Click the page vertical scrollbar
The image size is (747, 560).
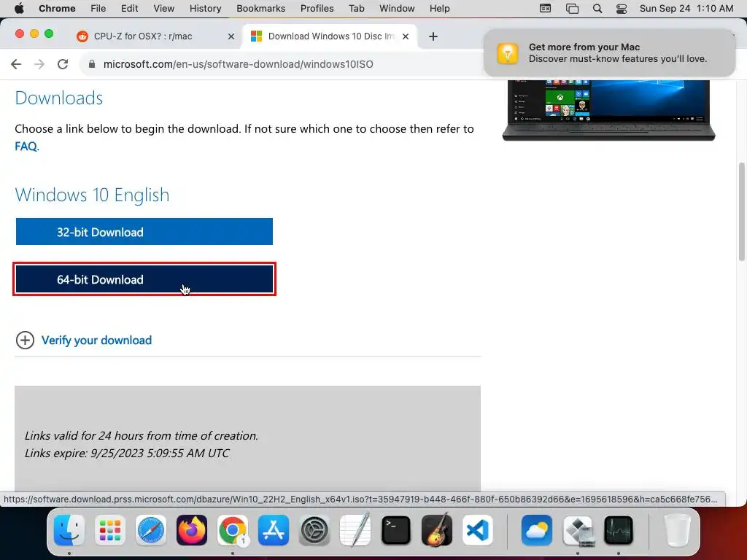(741, 212)
